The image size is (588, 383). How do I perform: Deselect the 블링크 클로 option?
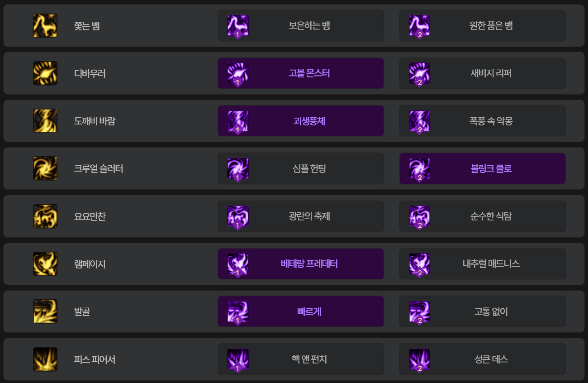[483, 168]
